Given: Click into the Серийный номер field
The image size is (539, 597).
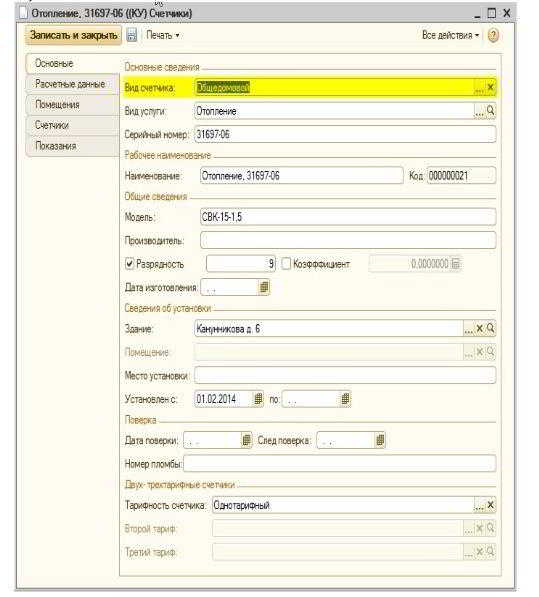Looking at the screenshot, I should coord(345,134).
